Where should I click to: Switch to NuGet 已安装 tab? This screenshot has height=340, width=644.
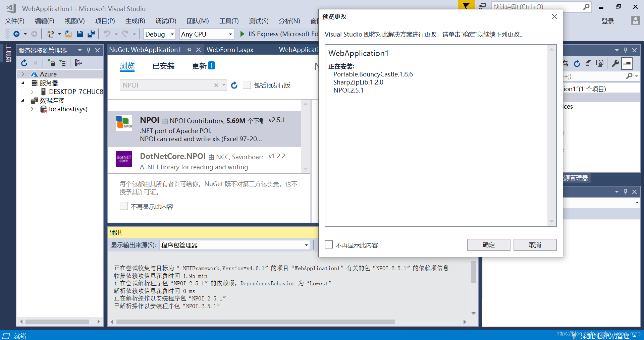coord(163,66)
